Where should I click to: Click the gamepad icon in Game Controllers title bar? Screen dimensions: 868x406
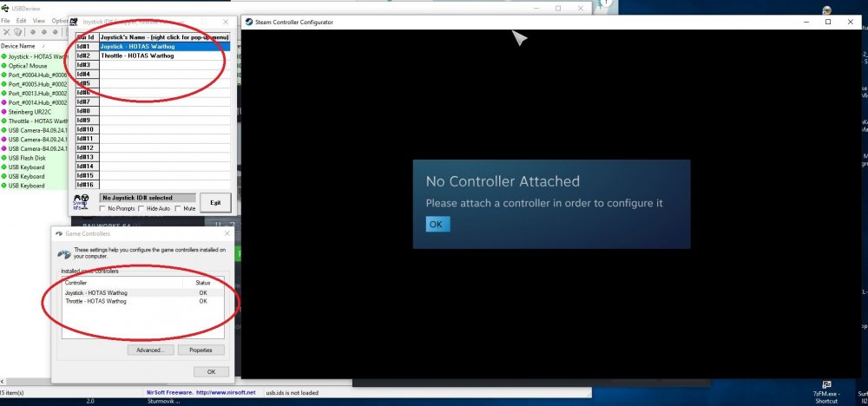(59, 233)
